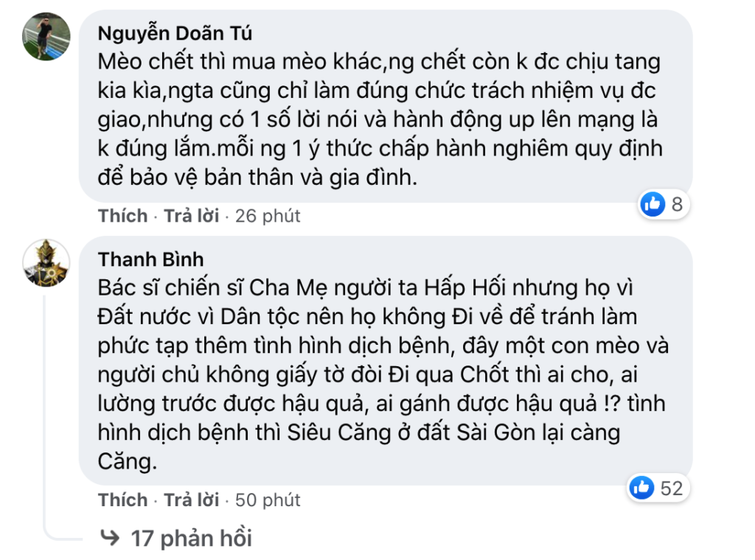Click like reaction icon beside count 8

[x=653, y=204]
